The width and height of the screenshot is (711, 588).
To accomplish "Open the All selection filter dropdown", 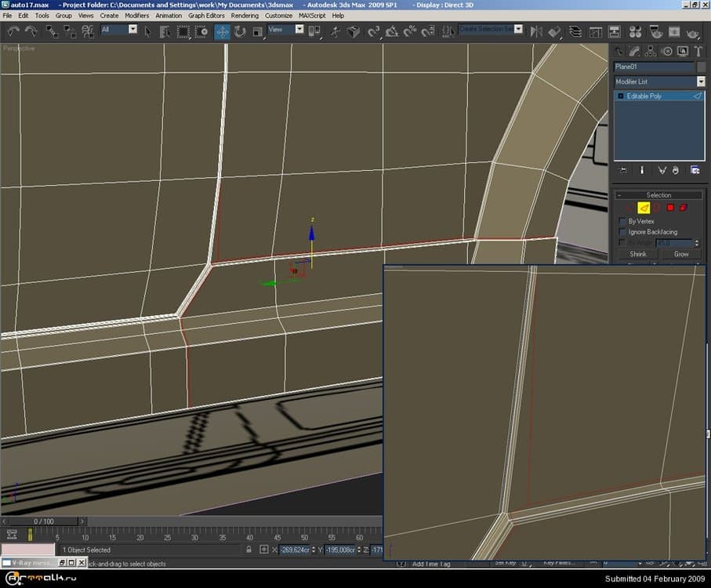I will click(132, 30).
